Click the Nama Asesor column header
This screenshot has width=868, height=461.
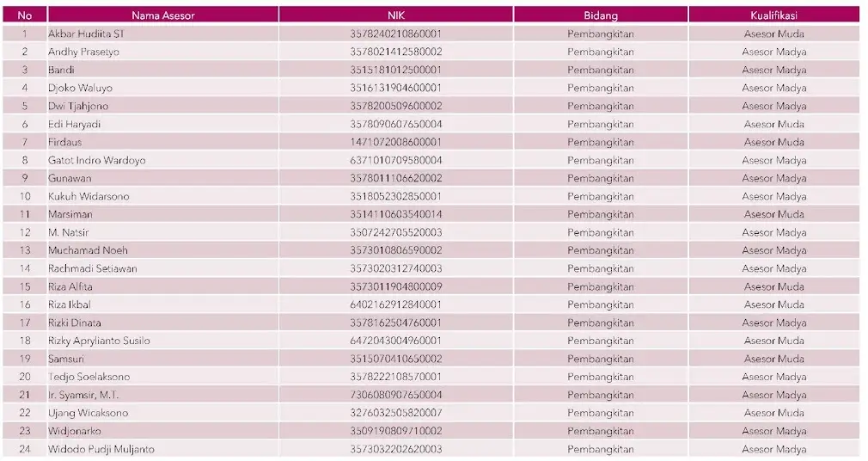click(x=162, y=15)
